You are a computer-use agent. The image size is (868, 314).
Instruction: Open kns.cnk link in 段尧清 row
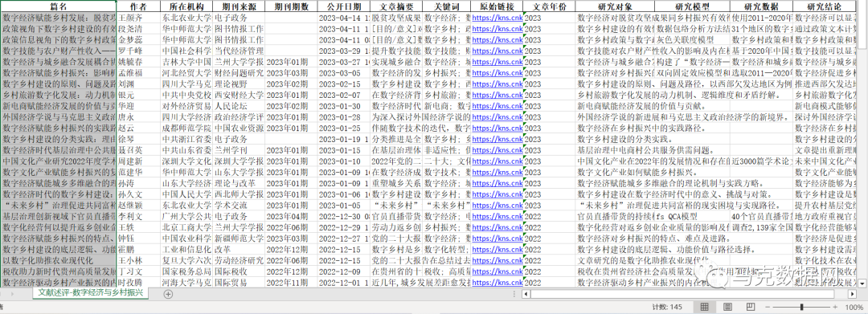[x=497, y=28]
